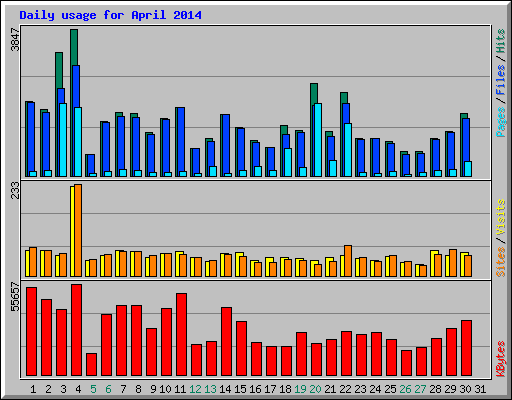This screenshot has height=400, width=512.
Task: Click the sites bar for day 22
Action: pyautogui.click(x=348, y=261)
